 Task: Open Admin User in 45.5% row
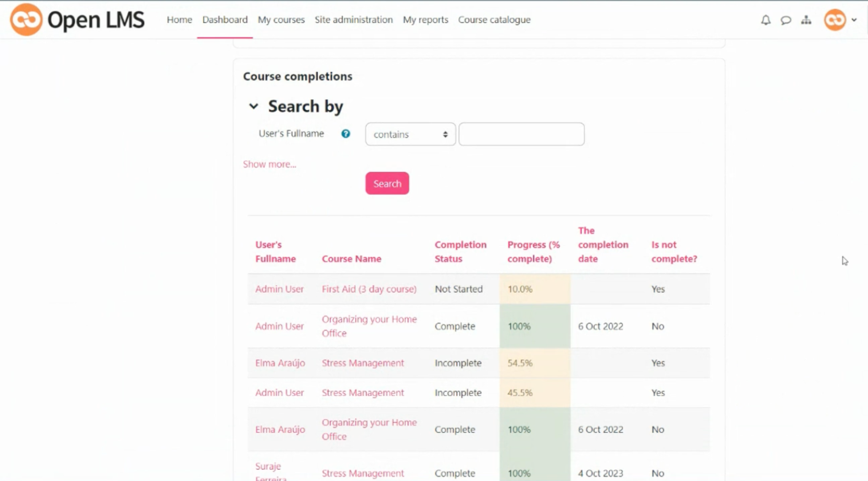click(279, 392)
